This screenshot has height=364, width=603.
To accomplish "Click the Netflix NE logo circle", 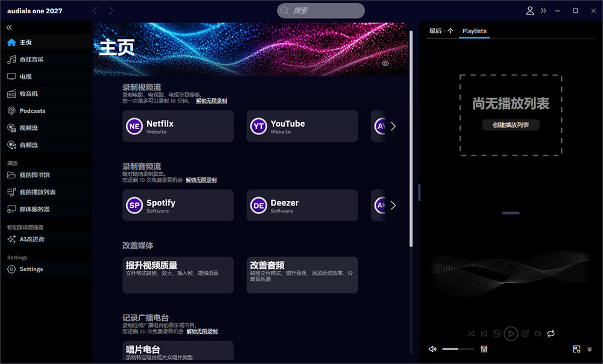I will coord(134,126).
